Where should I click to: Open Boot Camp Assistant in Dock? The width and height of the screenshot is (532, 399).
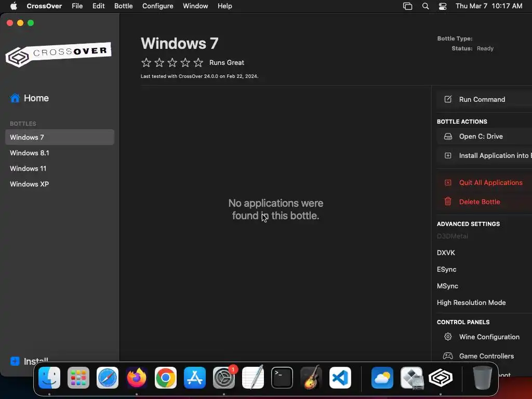pyautogui.click(x=411, y=378)
